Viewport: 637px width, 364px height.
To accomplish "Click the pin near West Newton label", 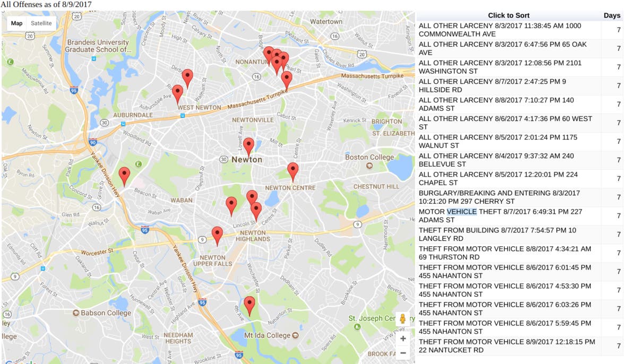I will pos(178,94).
